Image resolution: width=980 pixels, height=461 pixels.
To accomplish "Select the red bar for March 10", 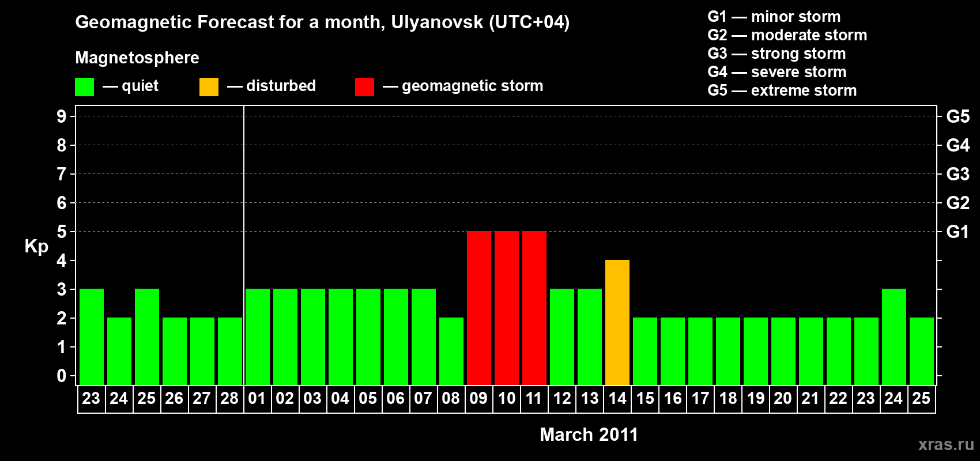I will 507,308.
